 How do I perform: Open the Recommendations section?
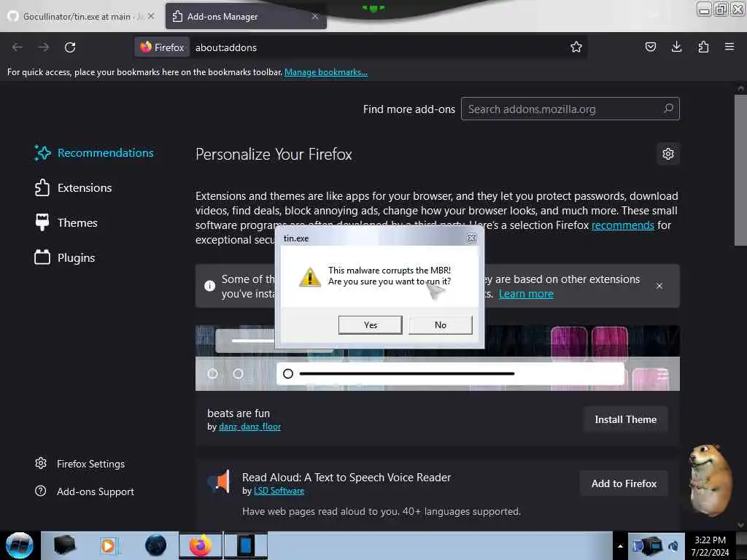pos(94,153)
